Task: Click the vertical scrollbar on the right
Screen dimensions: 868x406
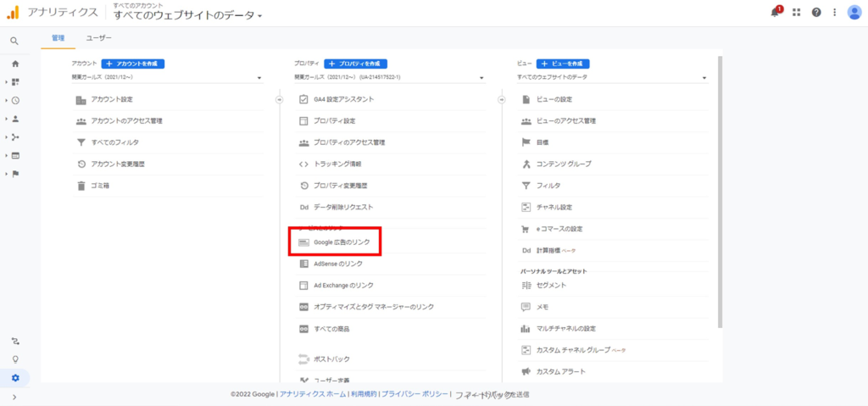Action: tap(720, 191)
